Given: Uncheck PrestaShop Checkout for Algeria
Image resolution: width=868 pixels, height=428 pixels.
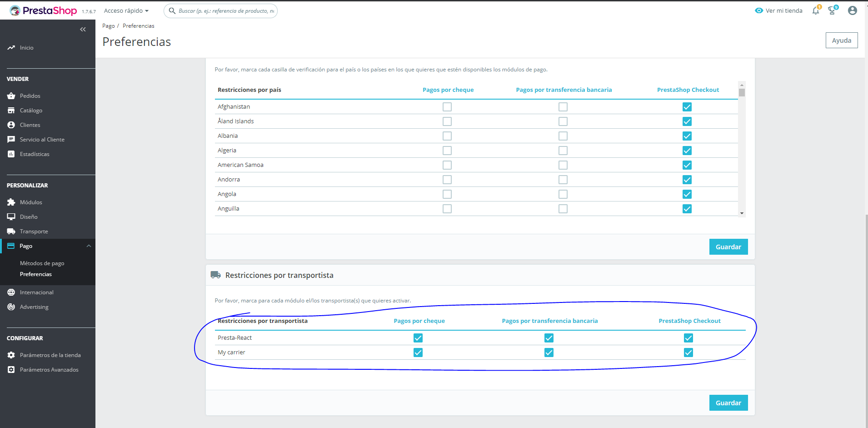Looking at the screenshot, I should point(687,151).
